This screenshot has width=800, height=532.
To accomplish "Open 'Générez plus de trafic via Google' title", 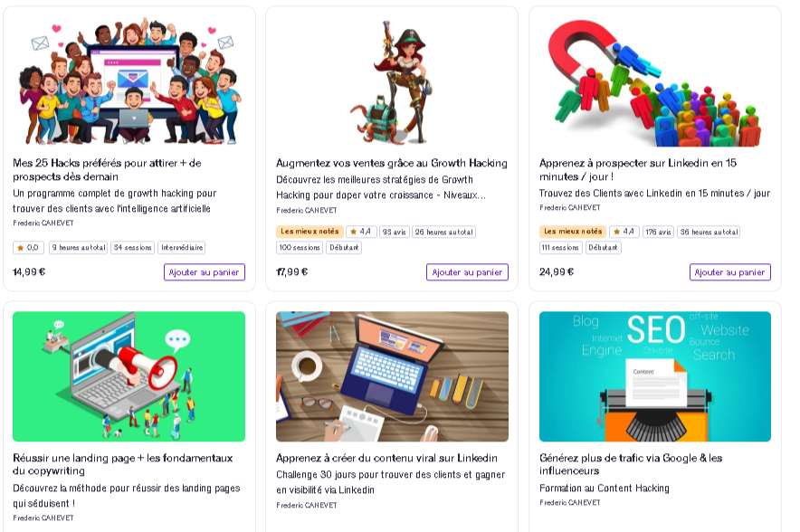I will click(x=631, y=464).
